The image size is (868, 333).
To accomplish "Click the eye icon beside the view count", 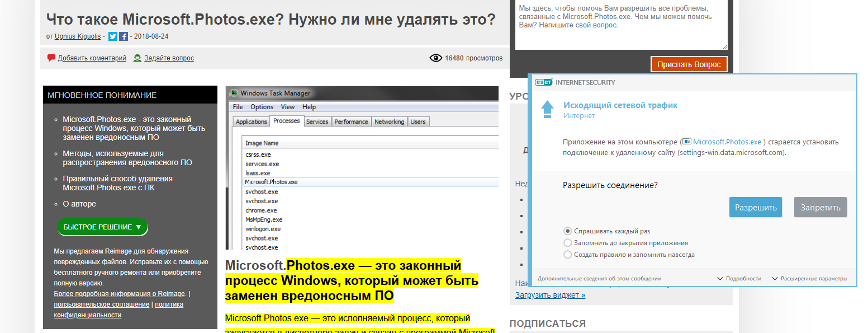I will click(x=436, y=58).
